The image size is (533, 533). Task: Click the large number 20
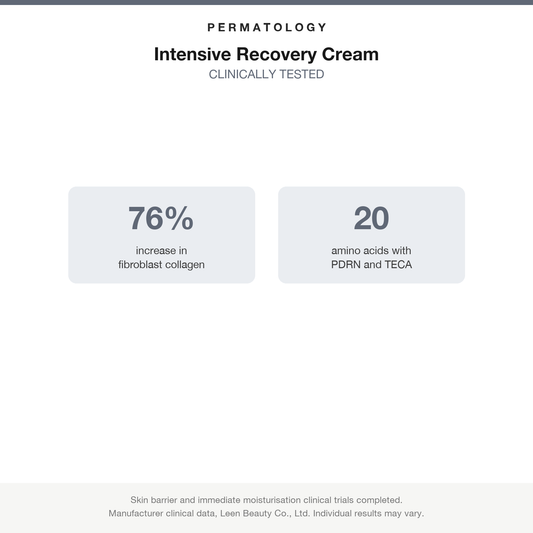[x=372, y=218]
